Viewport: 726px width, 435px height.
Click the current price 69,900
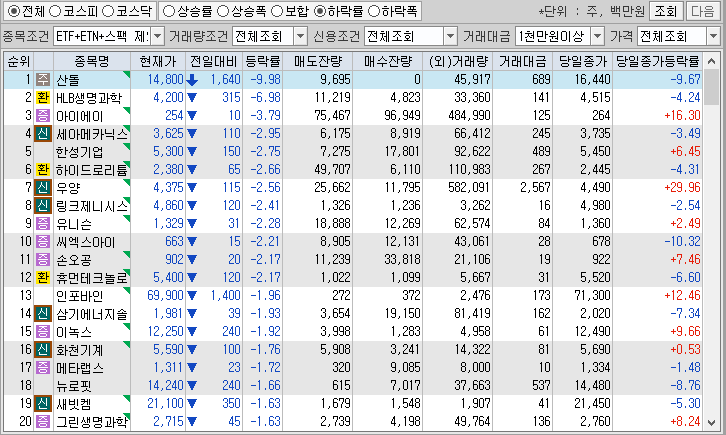point(165,295)
